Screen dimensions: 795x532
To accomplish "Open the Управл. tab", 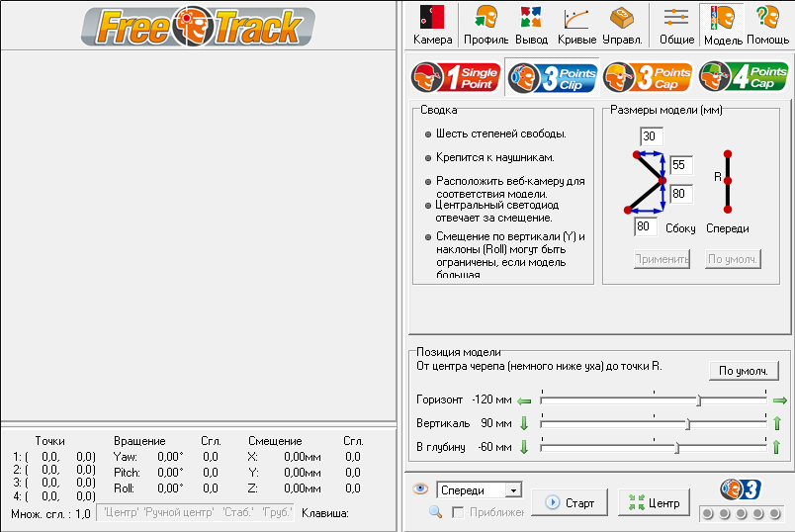I will click(x=622, y=25).
